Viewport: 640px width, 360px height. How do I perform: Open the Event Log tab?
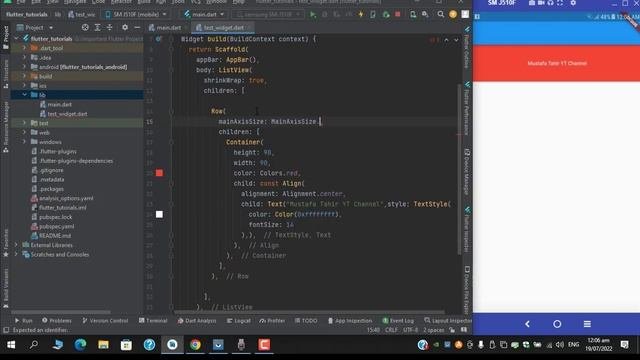click(398, 321)
